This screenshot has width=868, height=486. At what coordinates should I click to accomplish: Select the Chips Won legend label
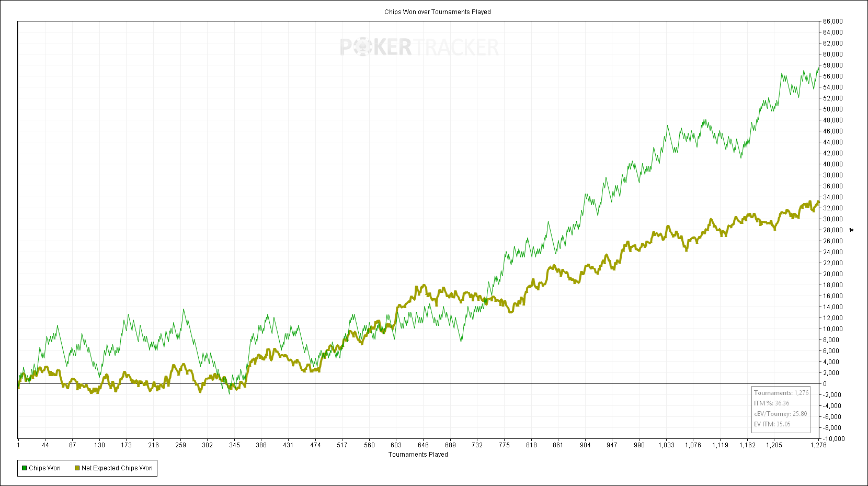coord(44,468)
